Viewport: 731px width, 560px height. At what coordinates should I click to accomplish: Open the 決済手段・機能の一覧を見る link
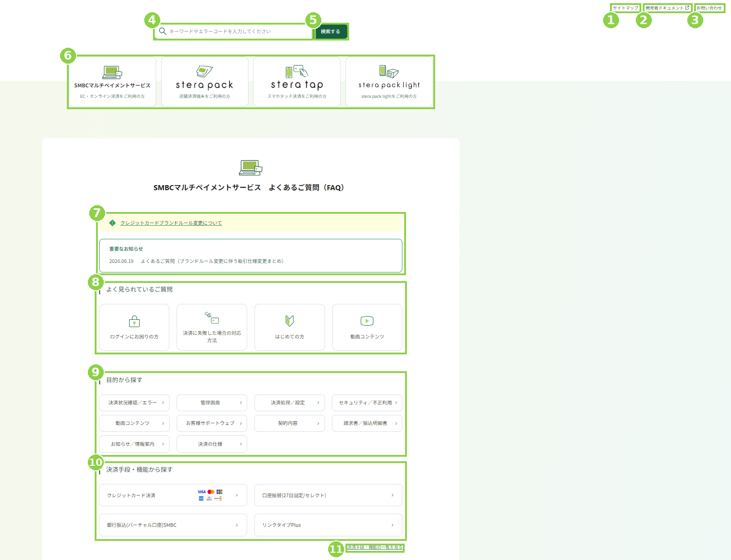click(375, 547)
